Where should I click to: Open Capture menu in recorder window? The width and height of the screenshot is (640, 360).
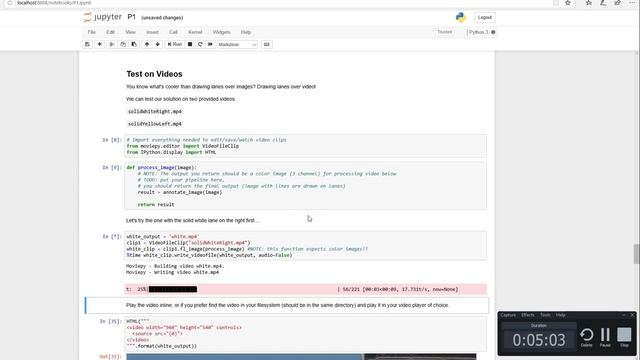(508, 315)
